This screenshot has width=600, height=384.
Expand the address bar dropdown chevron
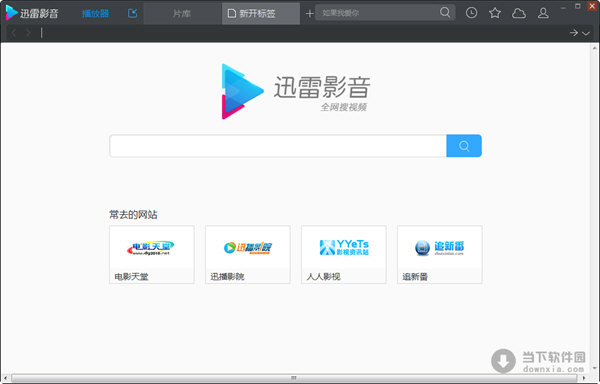click(586, 33)
